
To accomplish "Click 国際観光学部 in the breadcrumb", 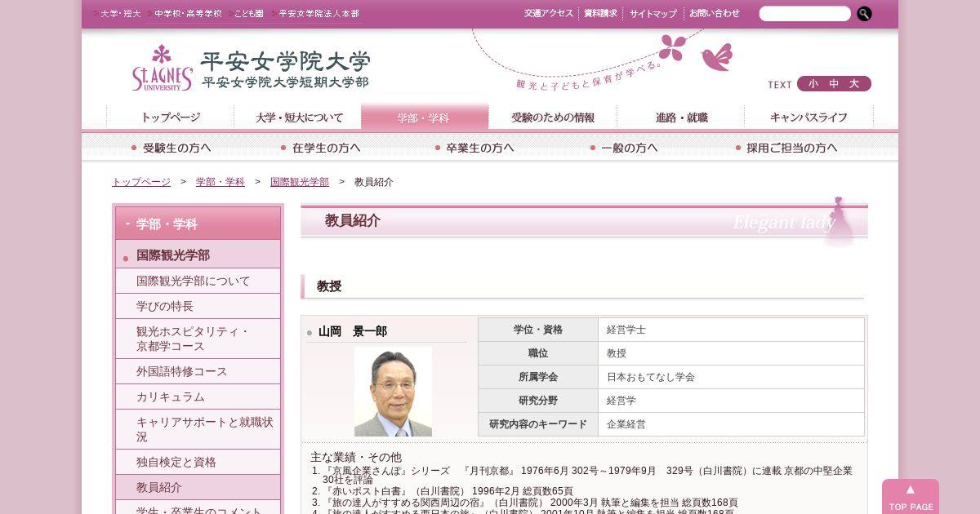I will point(300,182).
